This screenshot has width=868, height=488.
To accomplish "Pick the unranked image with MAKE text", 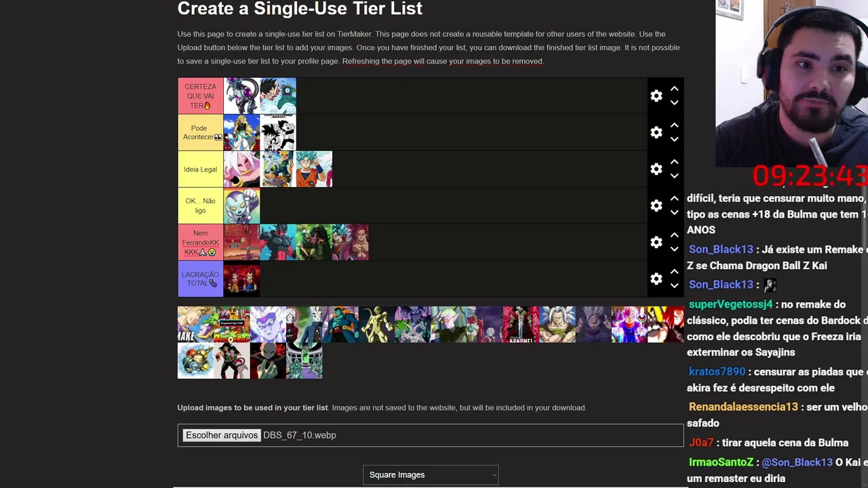I will 195,325.
